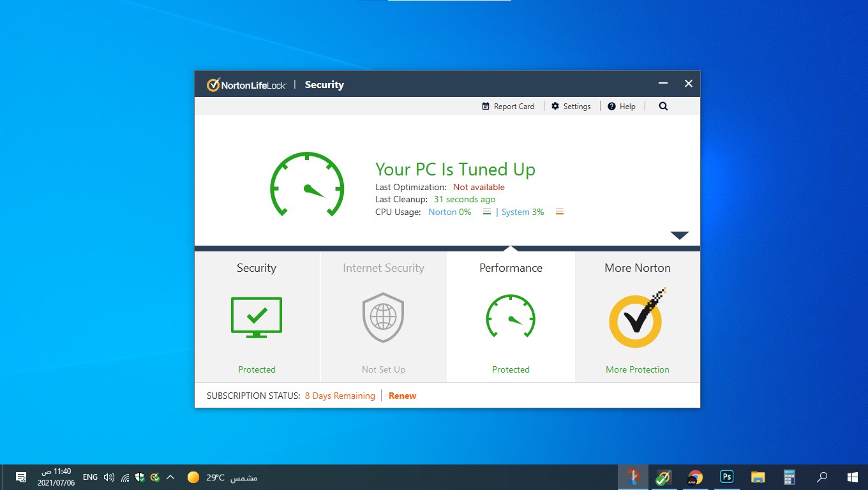Click the Protected label under Security

coord(257,369)
